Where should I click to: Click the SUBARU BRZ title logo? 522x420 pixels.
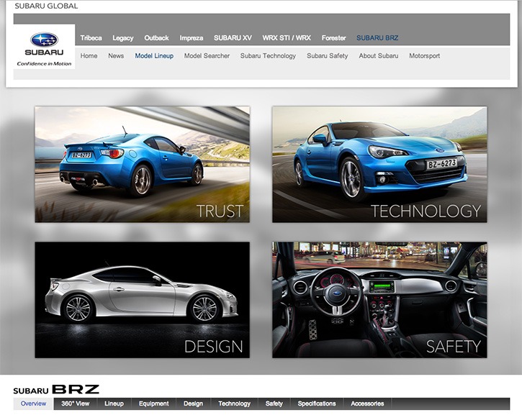[x=56, y=389]
